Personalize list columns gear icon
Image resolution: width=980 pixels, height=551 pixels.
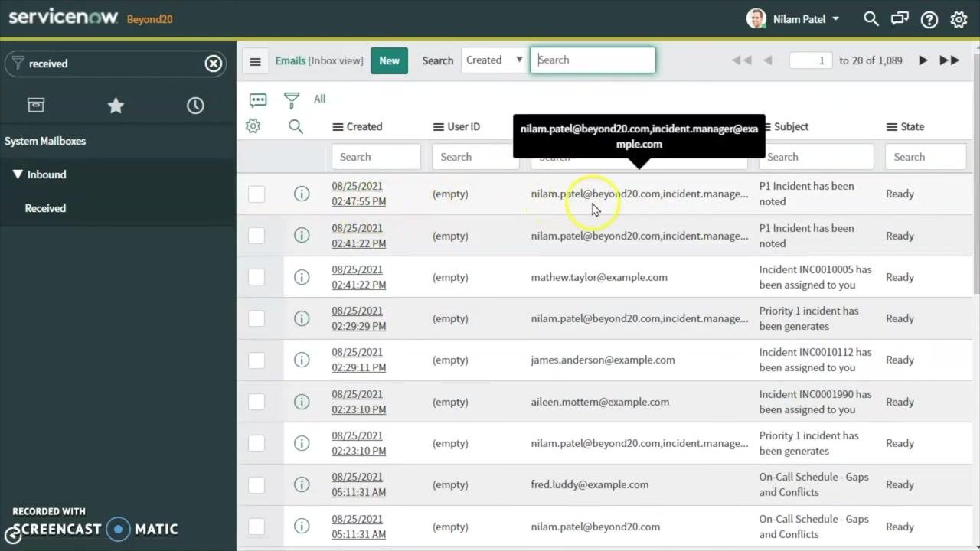253,126
